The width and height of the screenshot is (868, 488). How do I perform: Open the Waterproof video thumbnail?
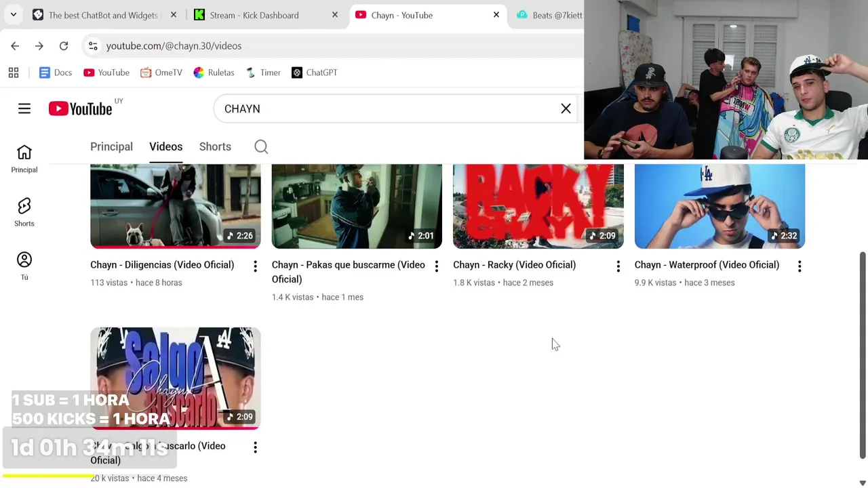[719, 206]
